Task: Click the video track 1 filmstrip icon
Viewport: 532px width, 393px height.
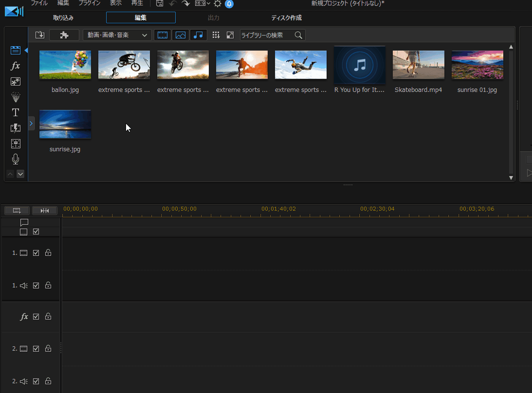Action: 23,253
